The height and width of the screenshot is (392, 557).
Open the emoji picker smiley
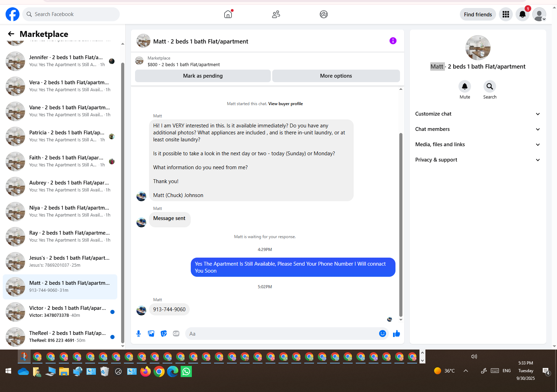coord(383,334)
